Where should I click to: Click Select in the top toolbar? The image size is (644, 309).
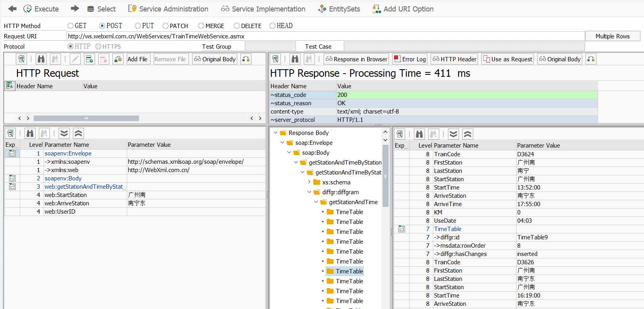[101, 9]
